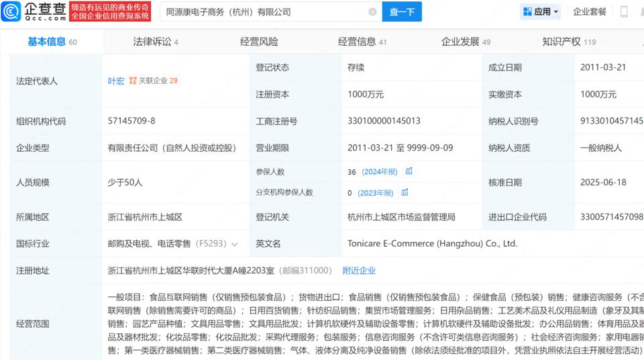The width and height of the screenshot is (644, 360).
Task: Open the 附近企业 link
Action: click(359, 270)
